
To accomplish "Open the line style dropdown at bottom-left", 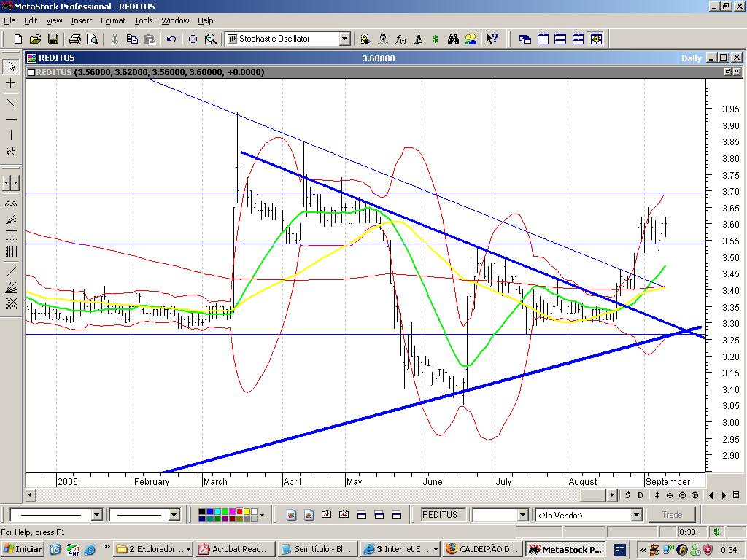I will click(x=96, y=515).
